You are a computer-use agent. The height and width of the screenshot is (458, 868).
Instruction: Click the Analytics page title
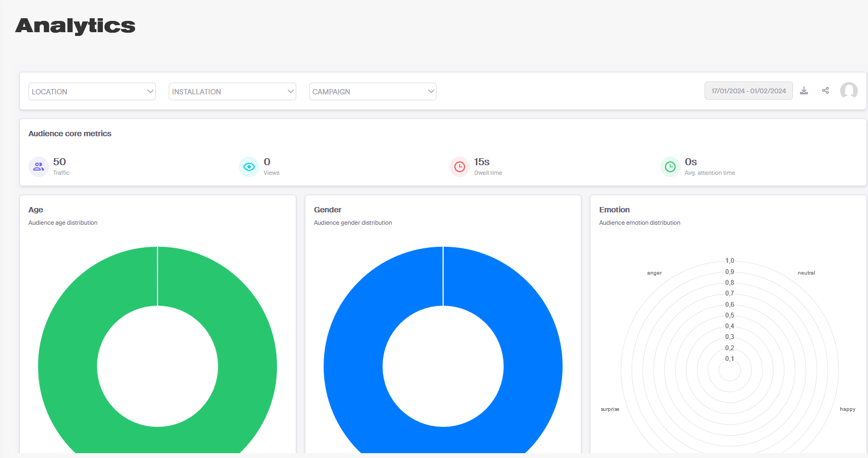pos(75,26)
